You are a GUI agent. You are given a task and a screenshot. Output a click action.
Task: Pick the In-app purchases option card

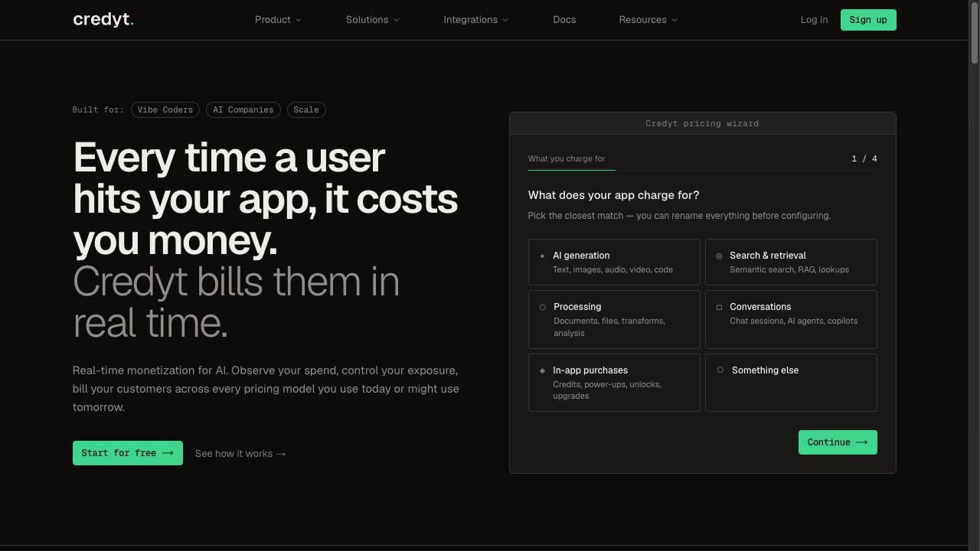[614, 383]
